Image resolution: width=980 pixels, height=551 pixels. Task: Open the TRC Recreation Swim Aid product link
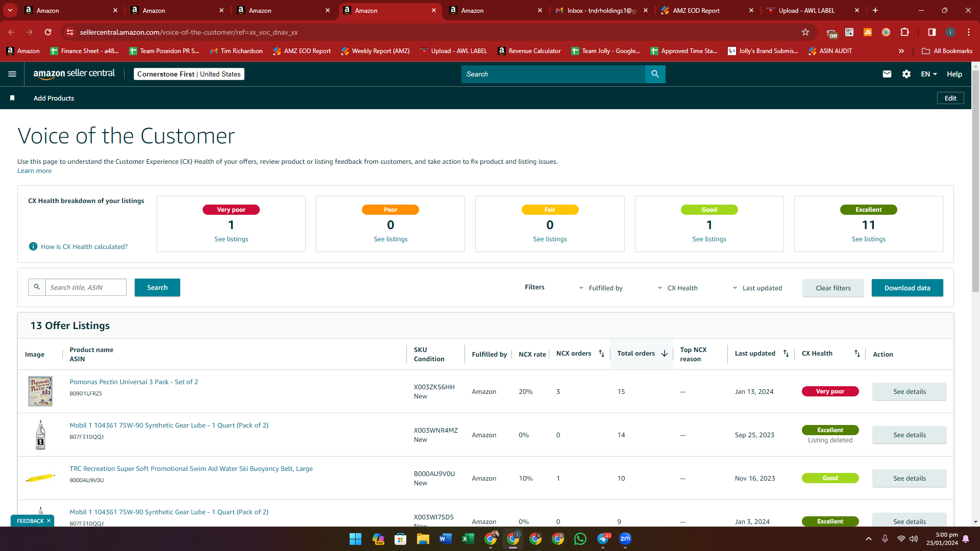coord(191,468)
